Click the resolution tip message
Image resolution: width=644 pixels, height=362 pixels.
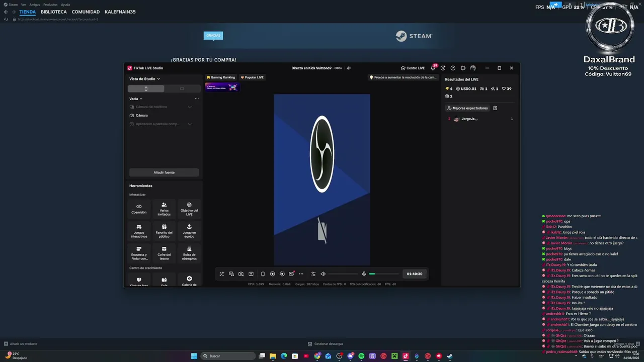click(404, 77)
